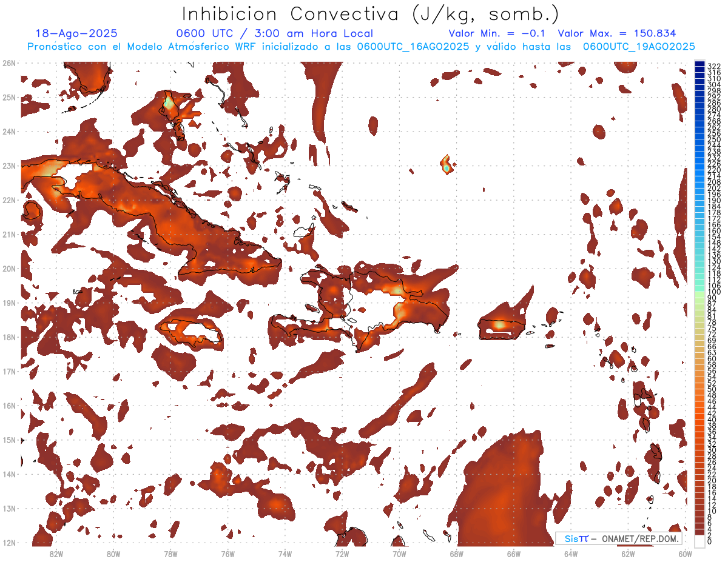
Task: Click the 76W longitude label
Action: (x=227, y=554)
